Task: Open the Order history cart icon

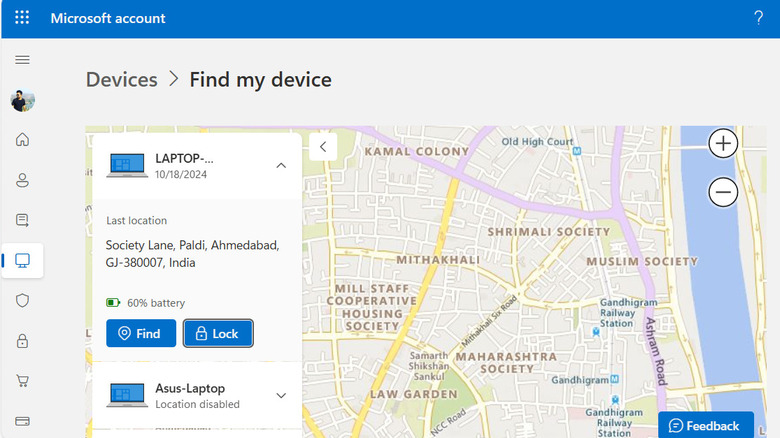Action: (x=22, y=381)
